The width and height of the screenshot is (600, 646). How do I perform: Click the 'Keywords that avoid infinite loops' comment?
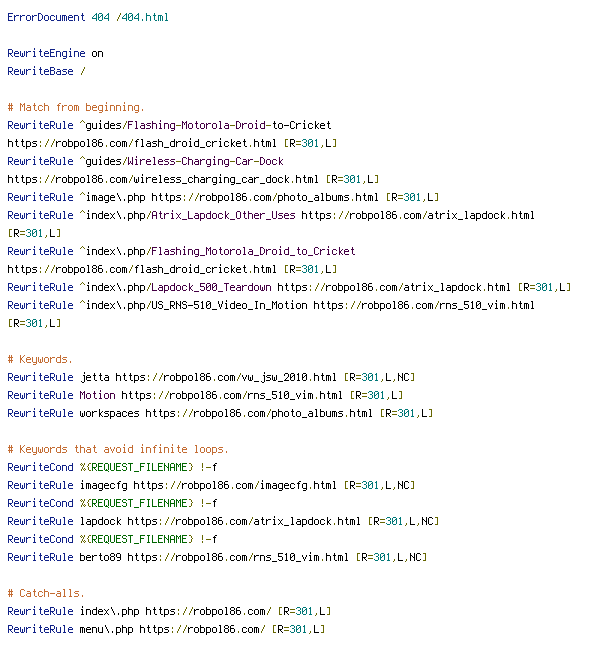[x=118, y=449]
